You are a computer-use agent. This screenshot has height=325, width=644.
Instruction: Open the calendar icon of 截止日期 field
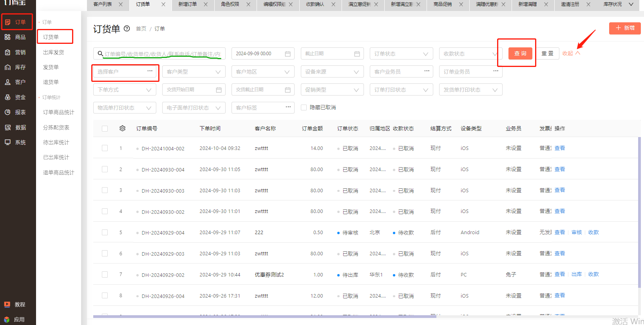point(357,54)
